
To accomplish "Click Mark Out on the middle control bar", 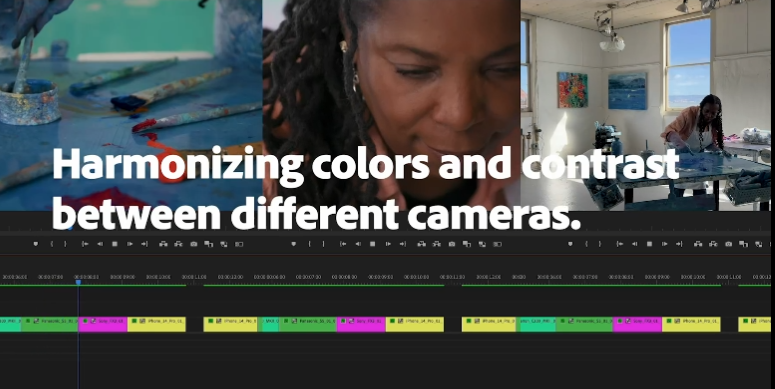I will point(324,244).
